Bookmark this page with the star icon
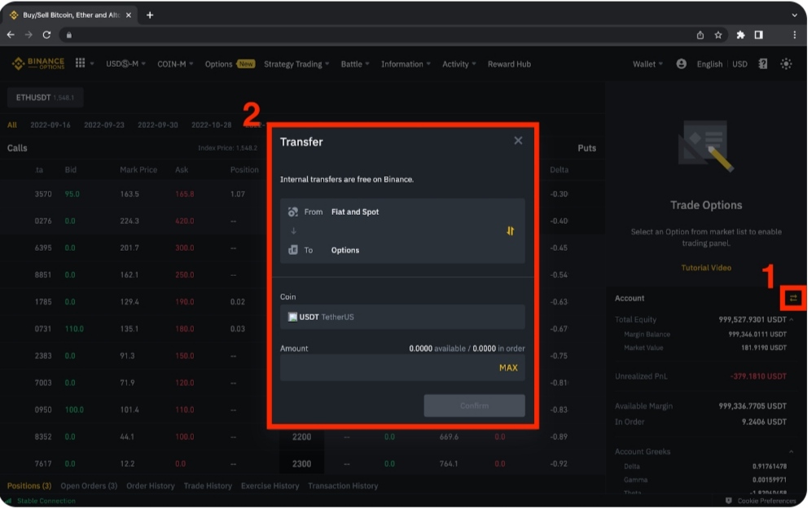The height and width of the screenshot is (509, 812). [x=718, y=35]
